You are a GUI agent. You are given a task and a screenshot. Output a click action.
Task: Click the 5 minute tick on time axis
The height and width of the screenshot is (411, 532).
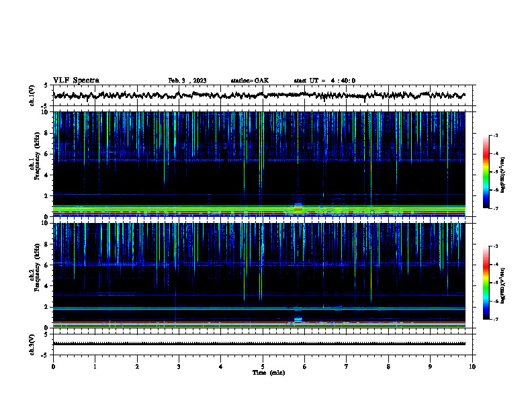pos(263,367)
